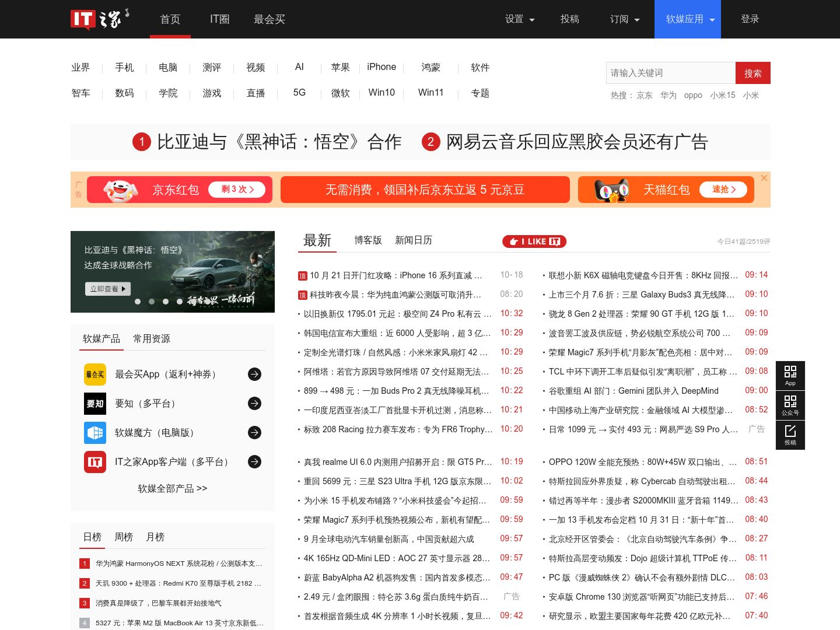
Task: Click arrow icon beside IT之家App客户端
Action: coord(254,462)
